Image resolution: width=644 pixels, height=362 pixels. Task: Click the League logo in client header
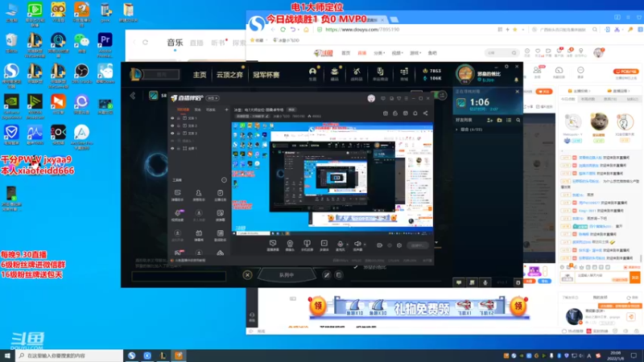point(135,74)
